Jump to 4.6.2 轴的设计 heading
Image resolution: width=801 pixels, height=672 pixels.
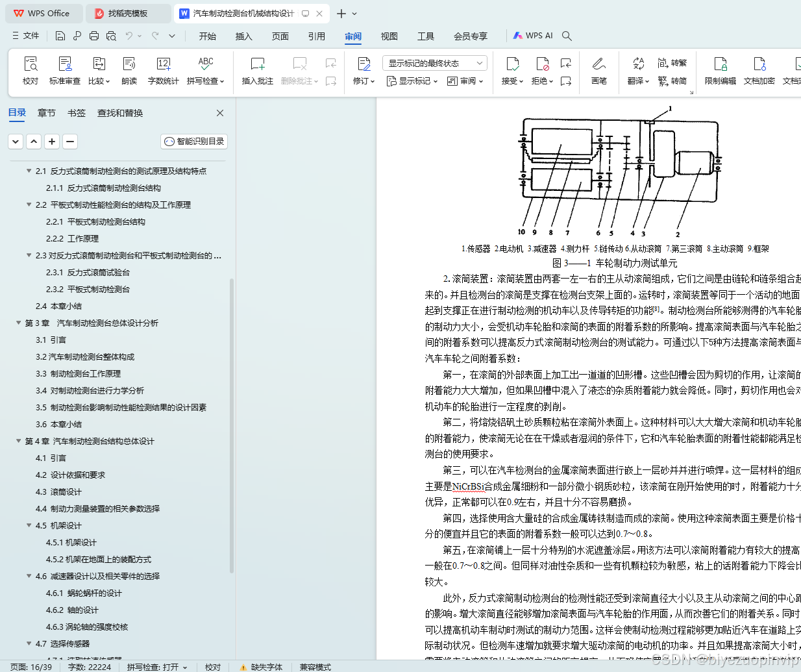tap(72, 610)
